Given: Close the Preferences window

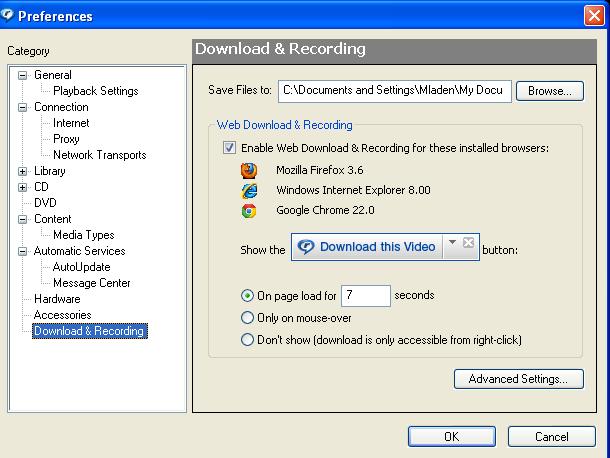Looking at the screenshot, I should 594,16.
